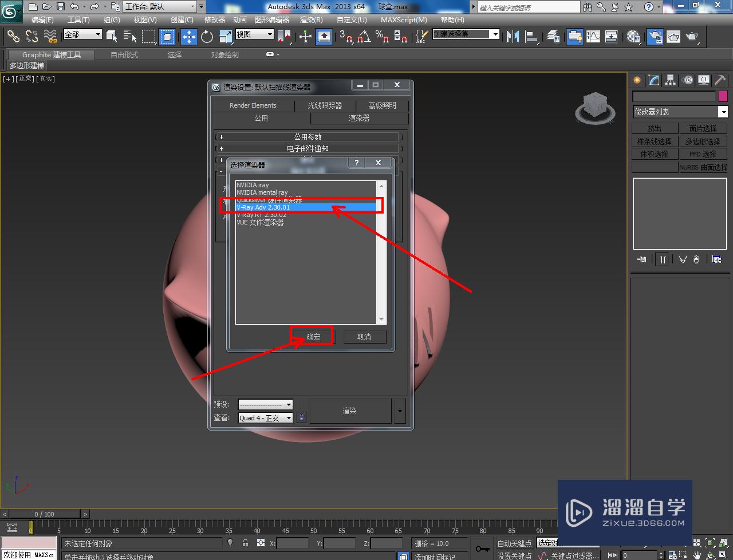Image resolution: width=733 pixels, height=560 pixels.
Task: Open the MAXScript(M) menu
Action: click(x=404, y=19)
